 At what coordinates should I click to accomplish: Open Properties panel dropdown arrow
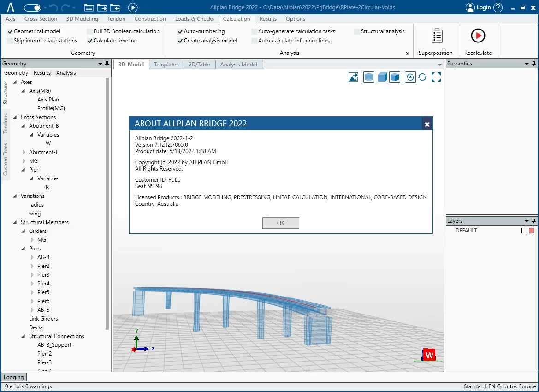(527, 64)
